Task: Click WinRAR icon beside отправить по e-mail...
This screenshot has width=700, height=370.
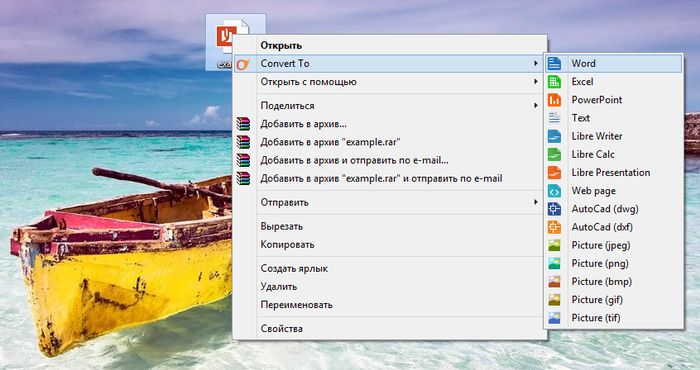Action: [243, 160]
